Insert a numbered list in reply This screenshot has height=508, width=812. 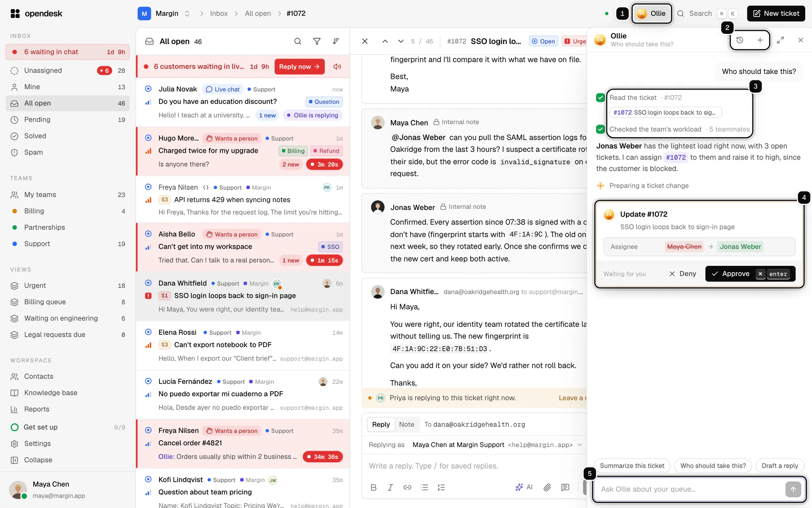pos(441,487)
